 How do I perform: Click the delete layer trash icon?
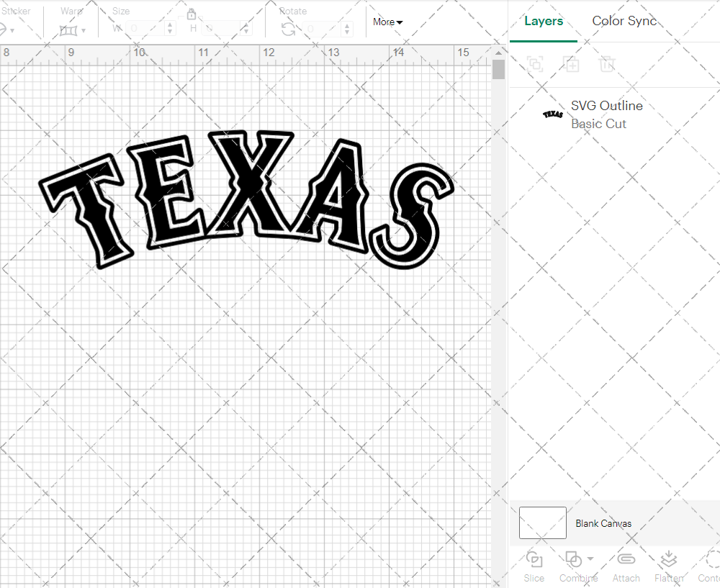pos(607,64)
